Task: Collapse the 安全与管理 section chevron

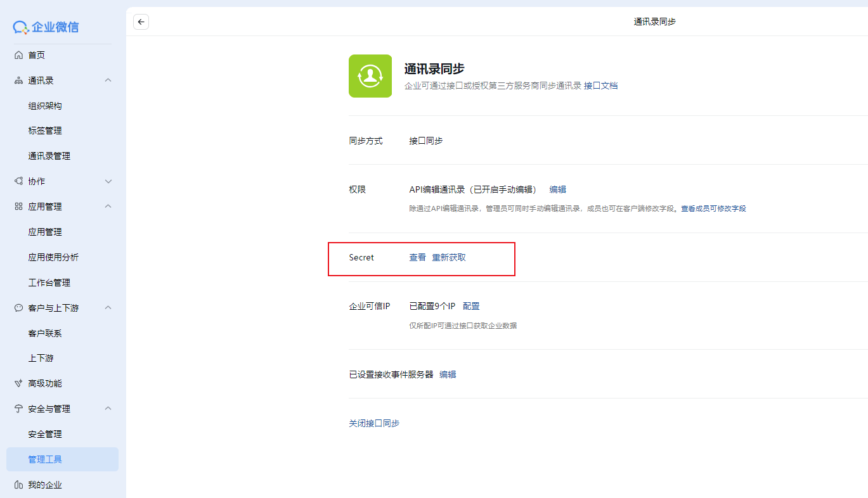Action: [x=108, y=409]
